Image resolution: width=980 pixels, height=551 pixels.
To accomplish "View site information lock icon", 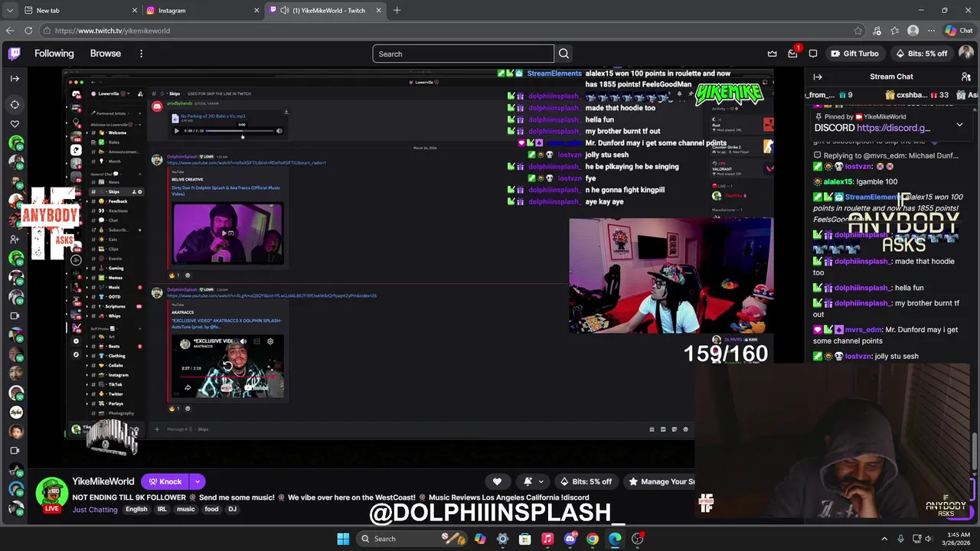I will point(47,31).
